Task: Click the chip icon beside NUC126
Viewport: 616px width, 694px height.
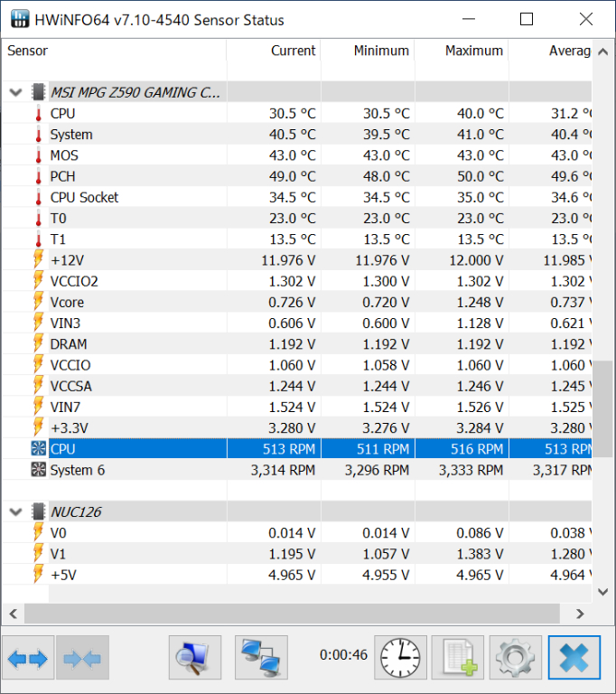Action: (x=39, y=511)
